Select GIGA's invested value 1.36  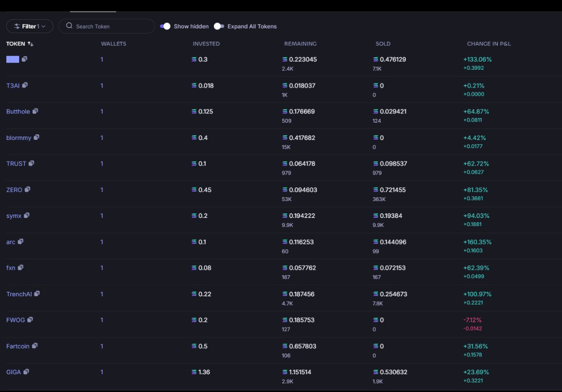(204, 372)
